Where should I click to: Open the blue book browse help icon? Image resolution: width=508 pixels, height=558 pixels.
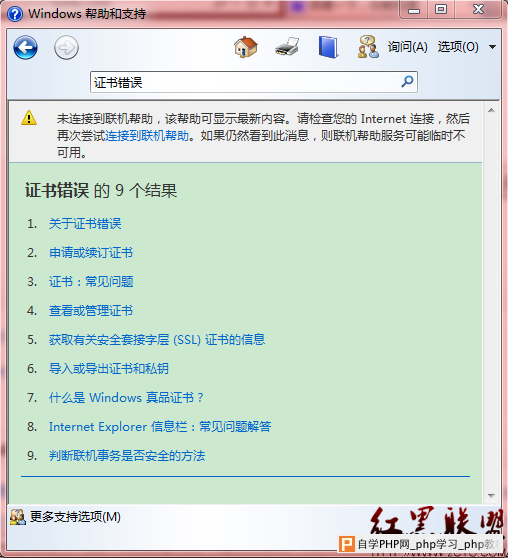[328, 47]
